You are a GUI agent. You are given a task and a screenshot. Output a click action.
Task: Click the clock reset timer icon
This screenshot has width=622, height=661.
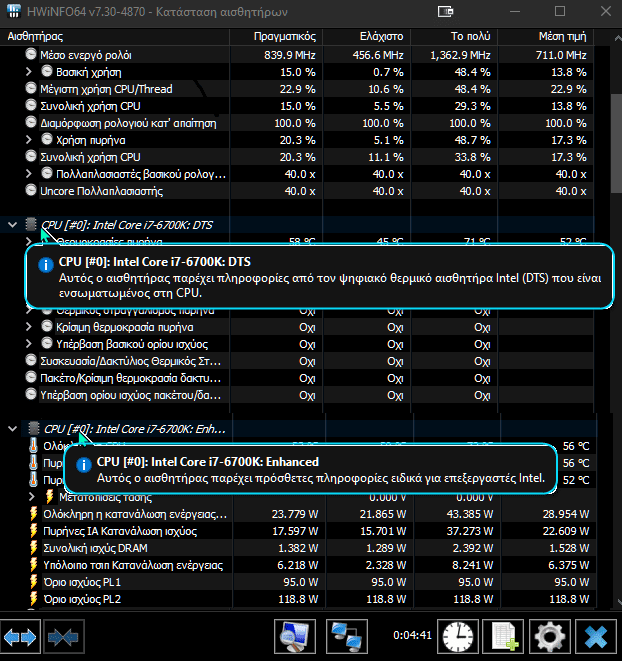click(x=458, y=636)
